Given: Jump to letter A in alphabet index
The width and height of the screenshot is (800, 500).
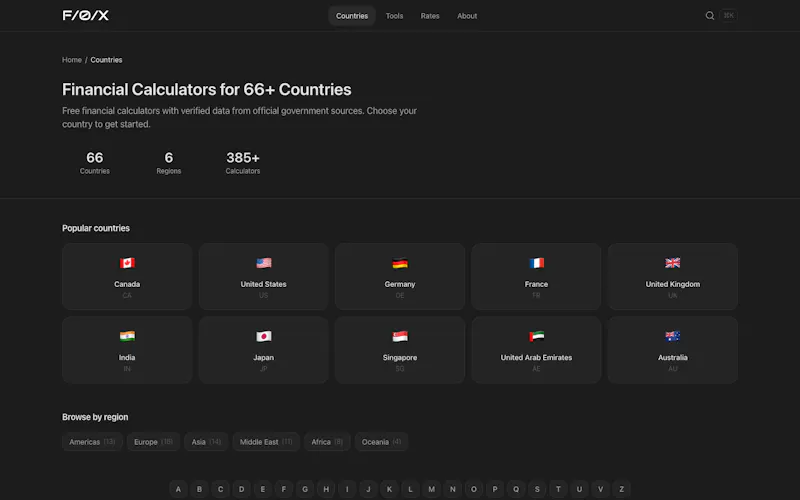Looking at the screenshot, I should (178, 489).
